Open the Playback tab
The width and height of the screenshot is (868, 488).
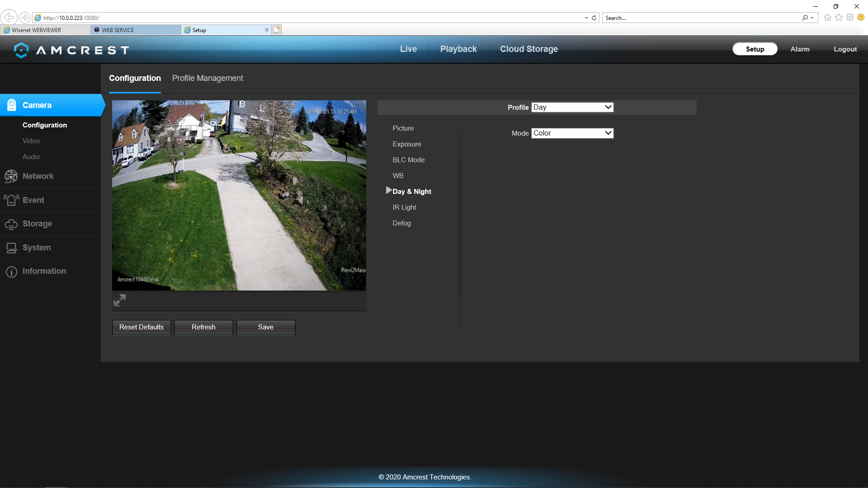click(458, 49)
